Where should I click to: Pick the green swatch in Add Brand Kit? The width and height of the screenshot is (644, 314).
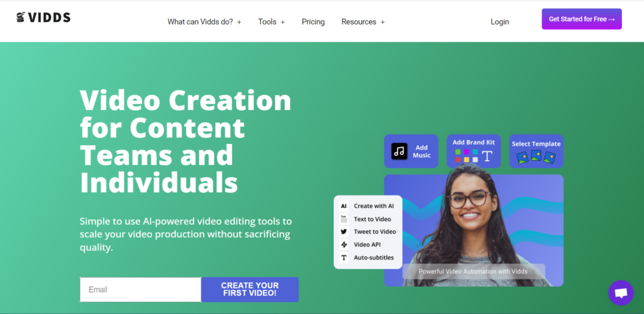point(458,152)
